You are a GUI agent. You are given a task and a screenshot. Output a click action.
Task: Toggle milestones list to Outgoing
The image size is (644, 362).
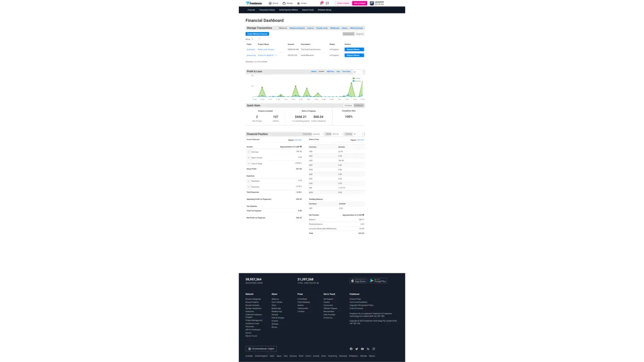360,34
